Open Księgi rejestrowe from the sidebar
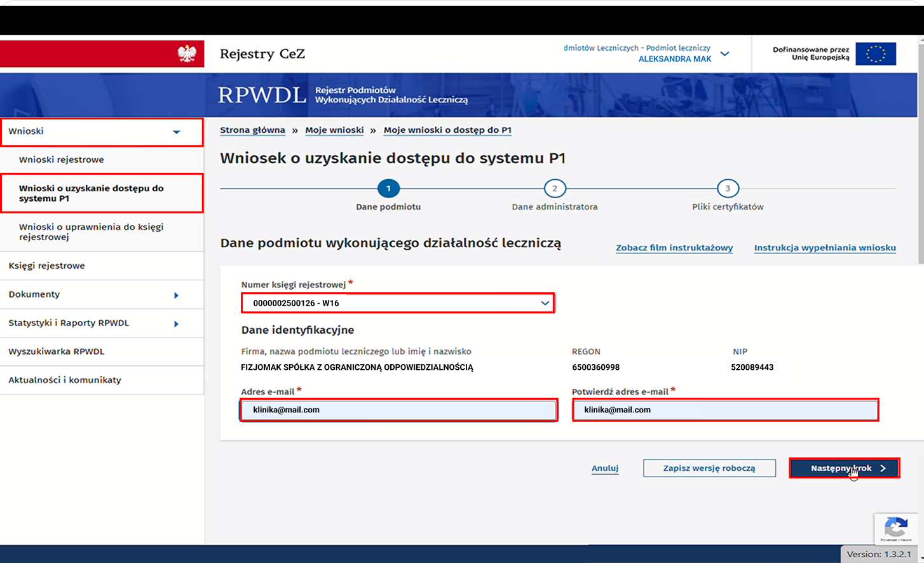 pos(46,266)
